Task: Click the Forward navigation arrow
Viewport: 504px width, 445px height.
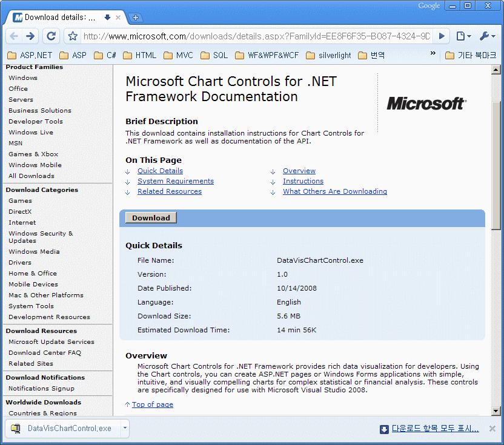Action: pos(30,36)
